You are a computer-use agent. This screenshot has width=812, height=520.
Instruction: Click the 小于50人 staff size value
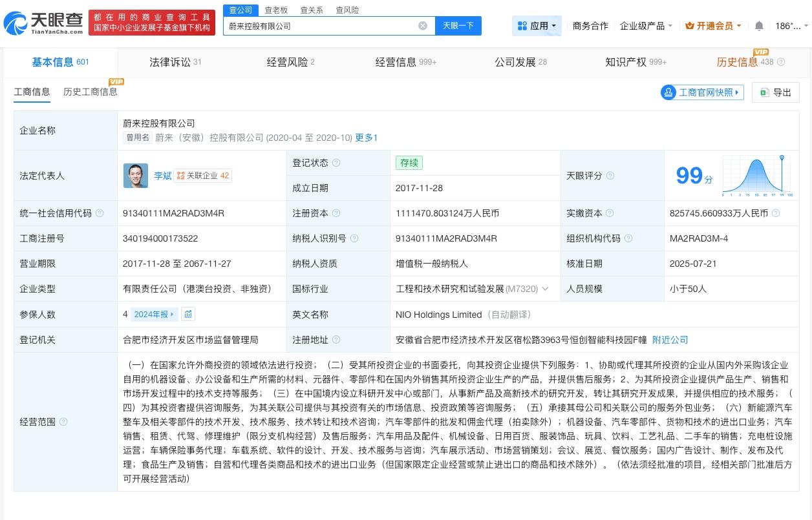[688, 289]
